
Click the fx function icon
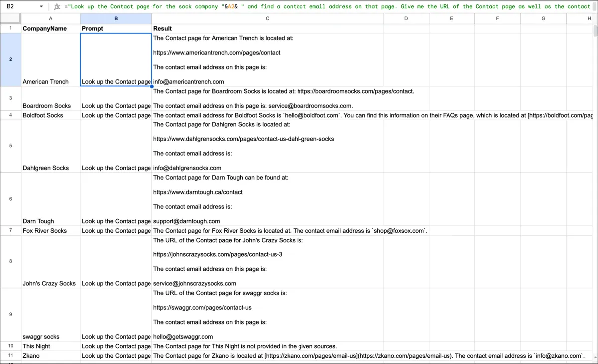click(57, 7)
